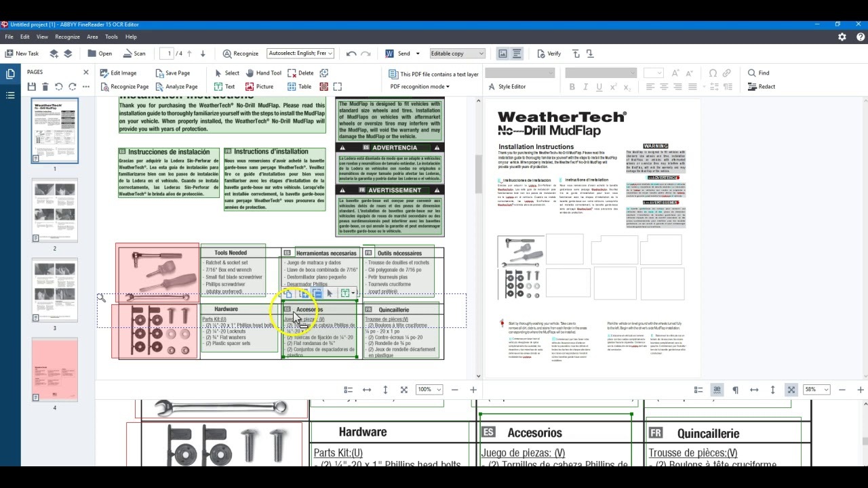The height and width of the screenshot is (488, 868).
Task: Rotate page right in Pages panel
Action: tap(72, 87)
